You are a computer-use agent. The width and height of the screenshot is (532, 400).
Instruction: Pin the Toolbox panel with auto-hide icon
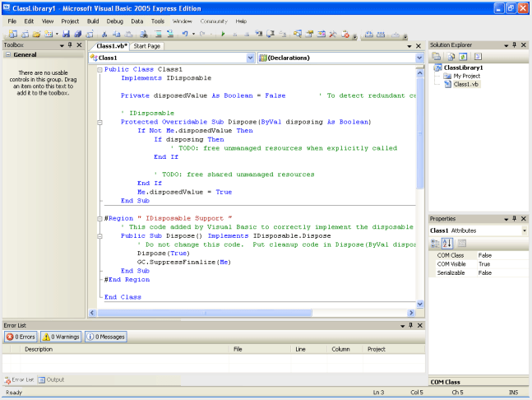click(70, 44)
